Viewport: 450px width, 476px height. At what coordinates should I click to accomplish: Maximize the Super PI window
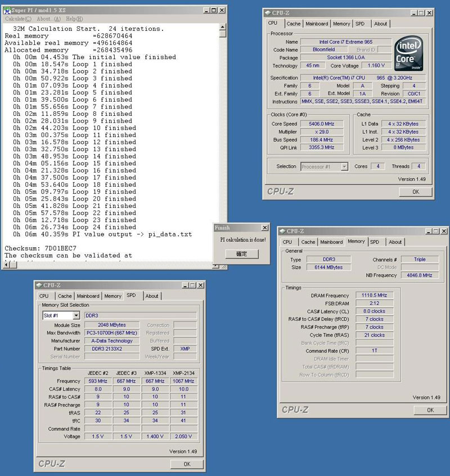(x=215, y=11)
